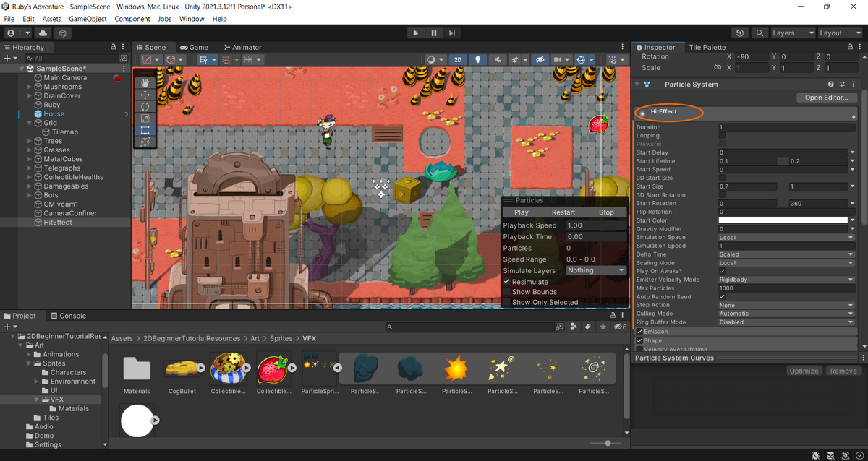Click the Pause button in the top toolbar
This screenshot has height=461, width=868.
tap(434, 33)
